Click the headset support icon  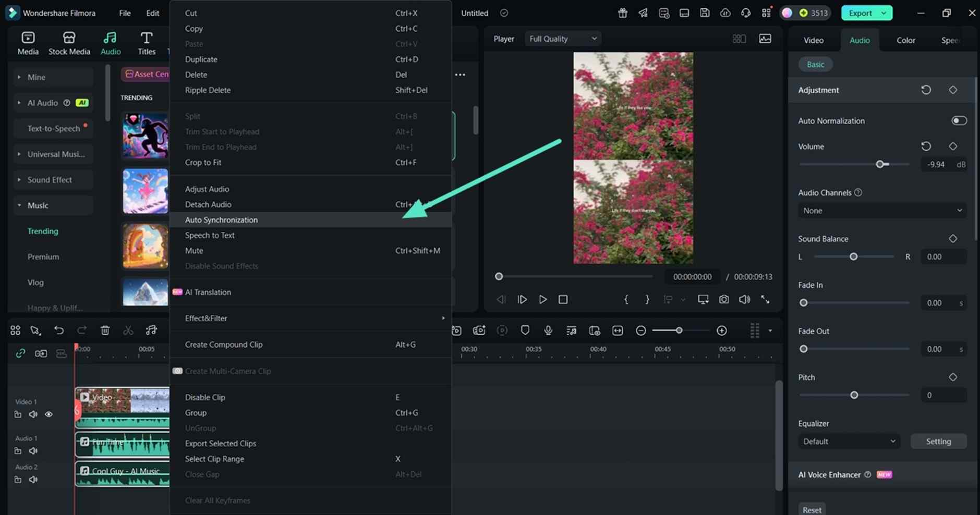pos(746,13)
